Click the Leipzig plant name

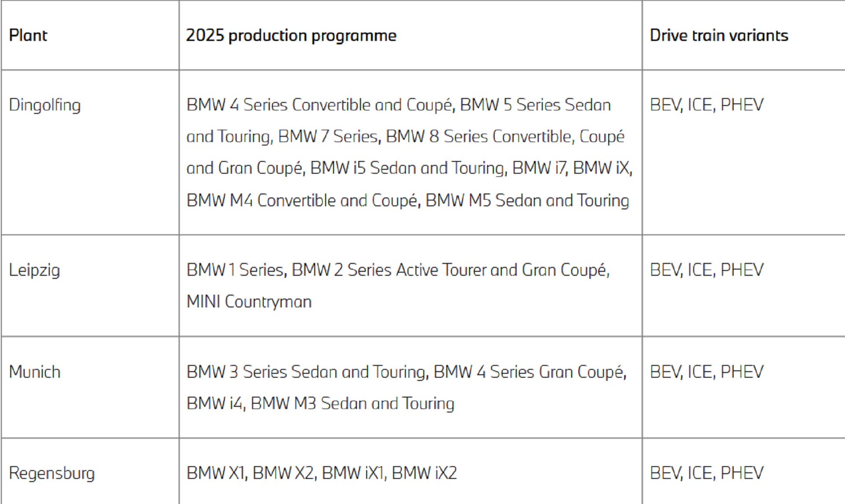(x=34, y=270)
